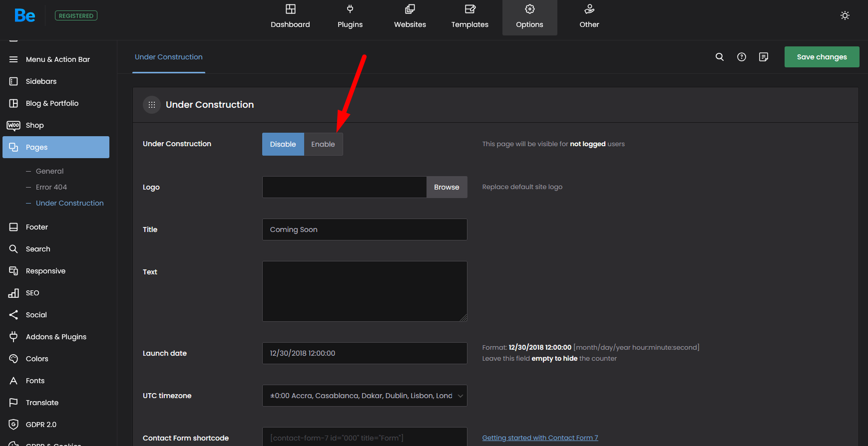Click the Search magnifier icon in sidebar
This screenshot has width=868, height=446.
(x=13, y=249)
